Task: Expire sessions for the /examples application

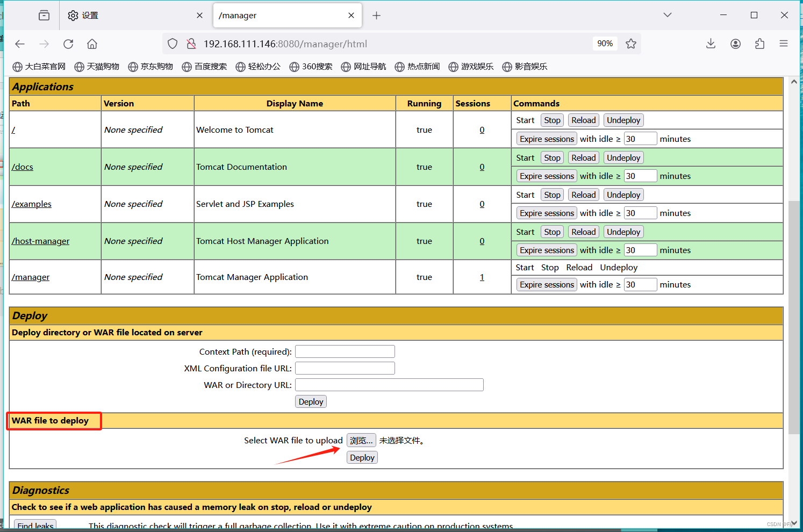Action: coord(547,213)
